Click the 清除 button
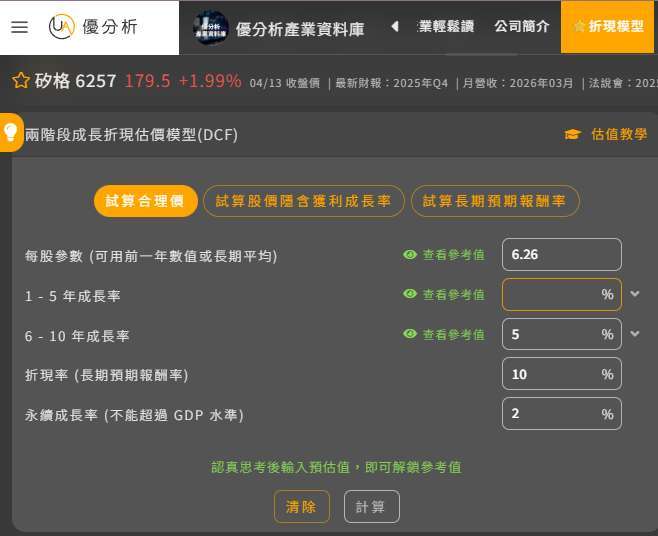658x536 pixels. [x=301, y=507]
